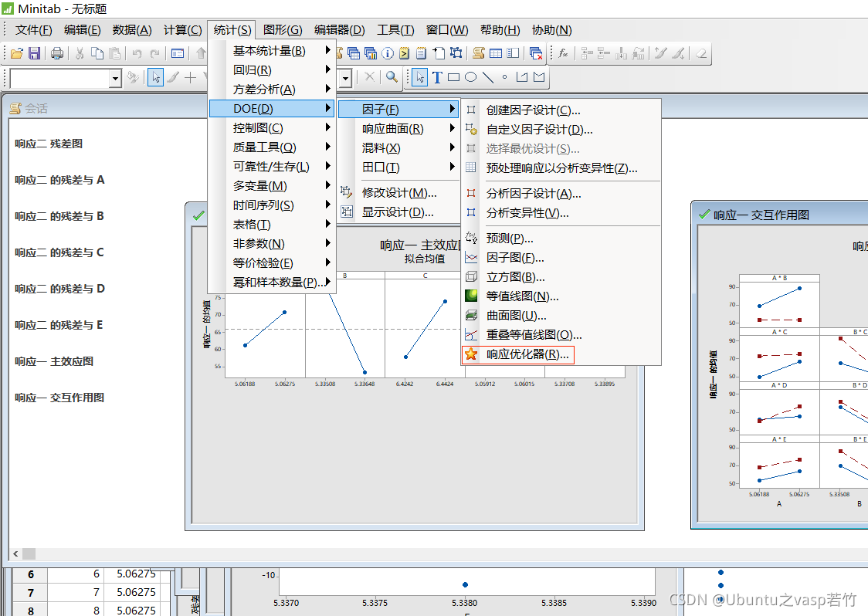The height and width of the screenshot is (616, 868).
Task: Select the Ellipse drawing tool
Action: click(x=471, y=77)
